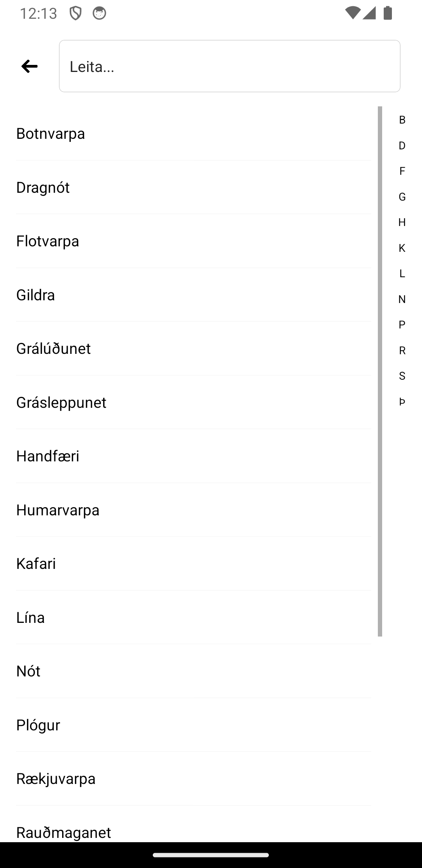Jump to letter S in index
Screen dimensions: 422x868
click(x=402, y=376)
